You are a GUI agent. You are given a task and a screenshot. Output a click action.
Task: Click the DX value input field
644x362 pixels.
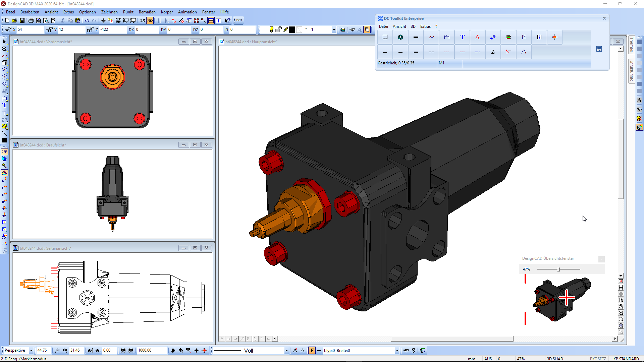[x=146, y=29]
